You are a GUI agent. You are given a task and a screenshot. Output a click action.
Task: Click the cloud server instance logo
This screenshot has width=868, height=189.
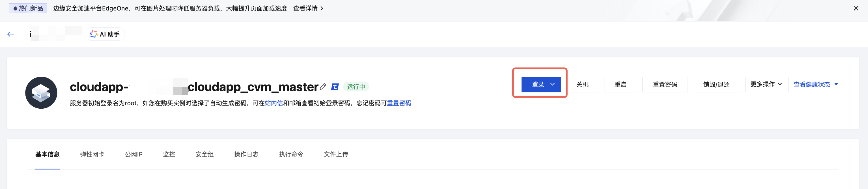[x=41, y=93]
